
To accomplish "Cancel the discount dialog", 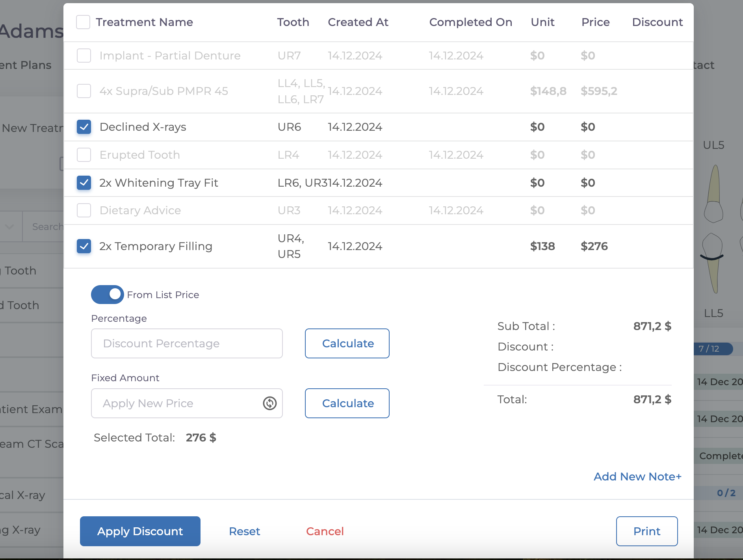I will 325,531.
